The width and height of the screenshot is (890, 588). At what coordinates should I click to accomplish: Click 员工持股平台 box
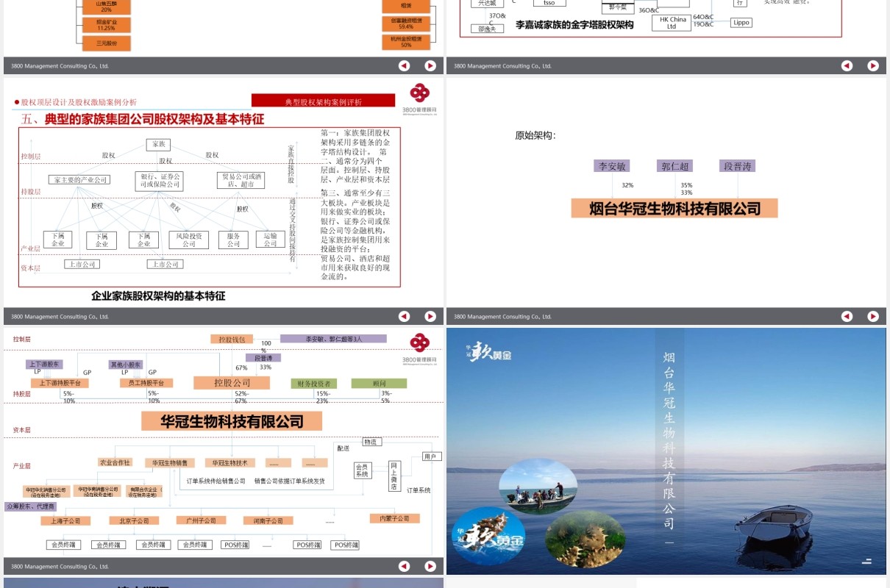pyautogui.click(x=146, y=383)
